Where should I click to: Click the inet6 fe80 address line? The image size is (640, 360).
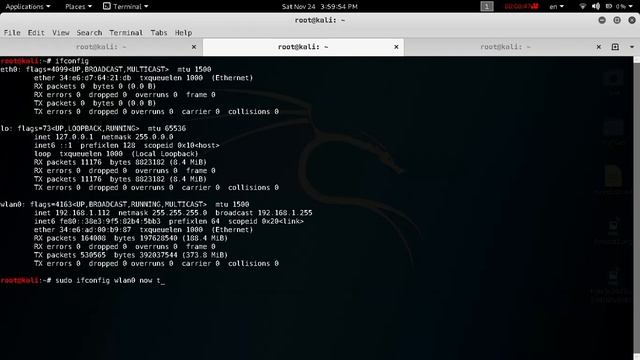169,222
